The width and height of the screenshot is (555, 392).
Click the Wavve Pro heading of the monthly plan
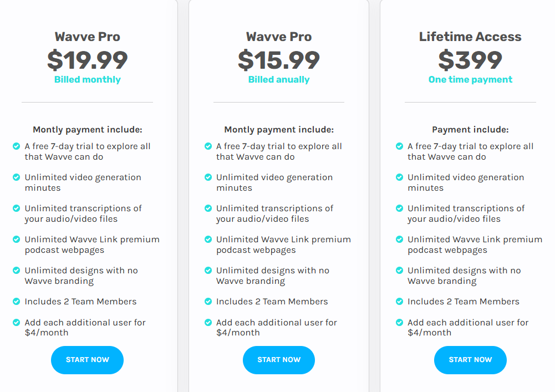(87, 37)
